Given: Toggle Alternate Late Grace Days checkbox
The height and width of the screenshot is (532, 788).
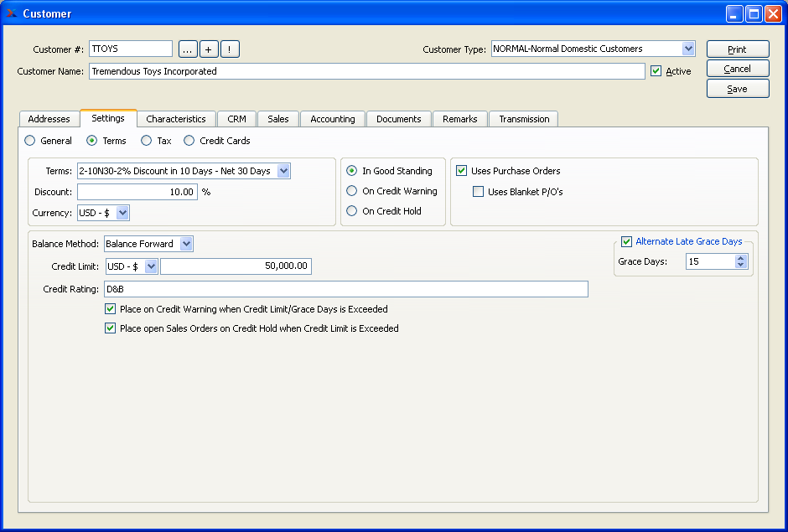Looking at the screenshot, I should (627, 241).
